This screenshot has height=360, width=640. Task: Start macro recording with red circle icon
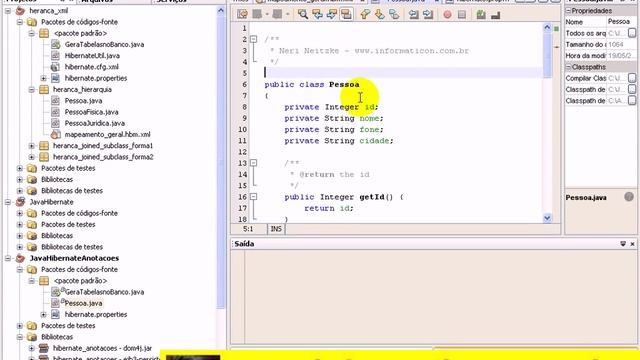(x=447, y=15)
